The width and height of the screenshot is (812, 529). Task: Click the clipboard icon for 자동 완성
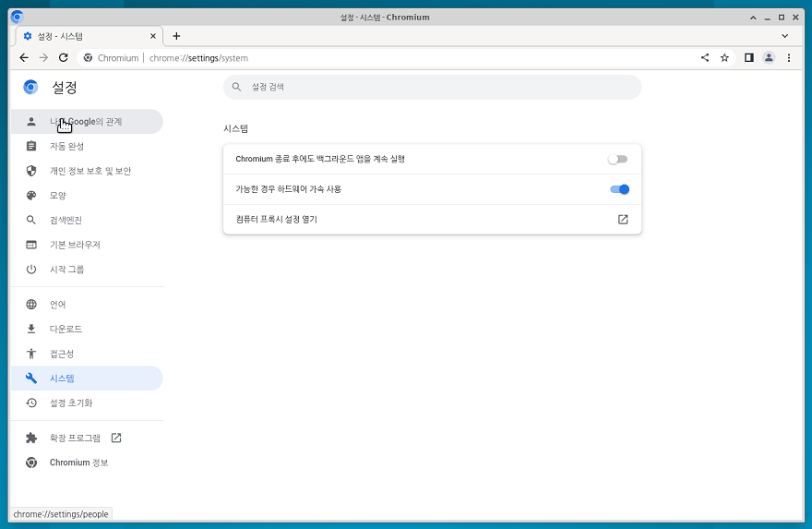point(31,146)
